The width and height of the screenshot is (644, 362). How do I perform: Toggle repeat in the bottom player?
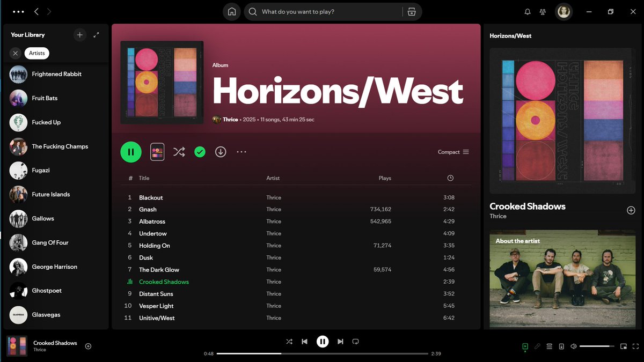point(355,342)
